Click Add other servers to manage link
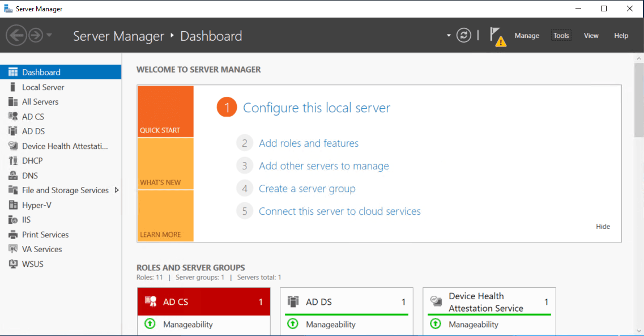This screenshot has width=644, height=336. click(x=323, y=166)
